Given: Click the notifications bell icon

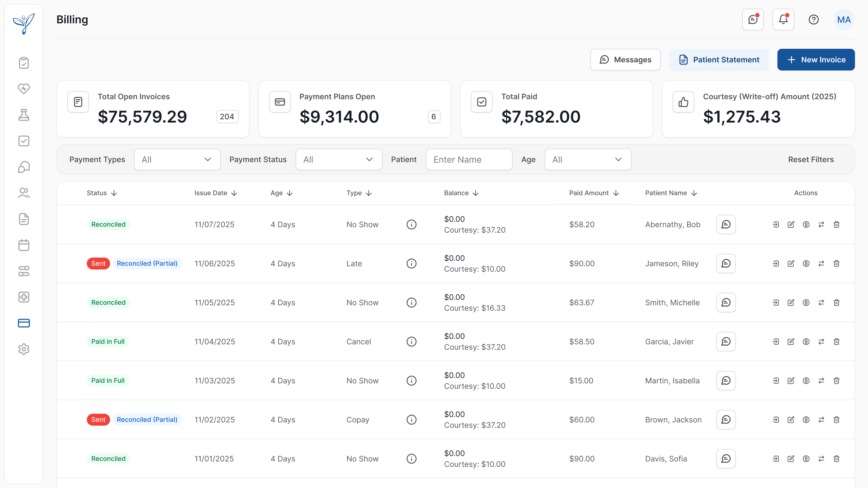Looking at the screenshot, I should click(783, 20).
